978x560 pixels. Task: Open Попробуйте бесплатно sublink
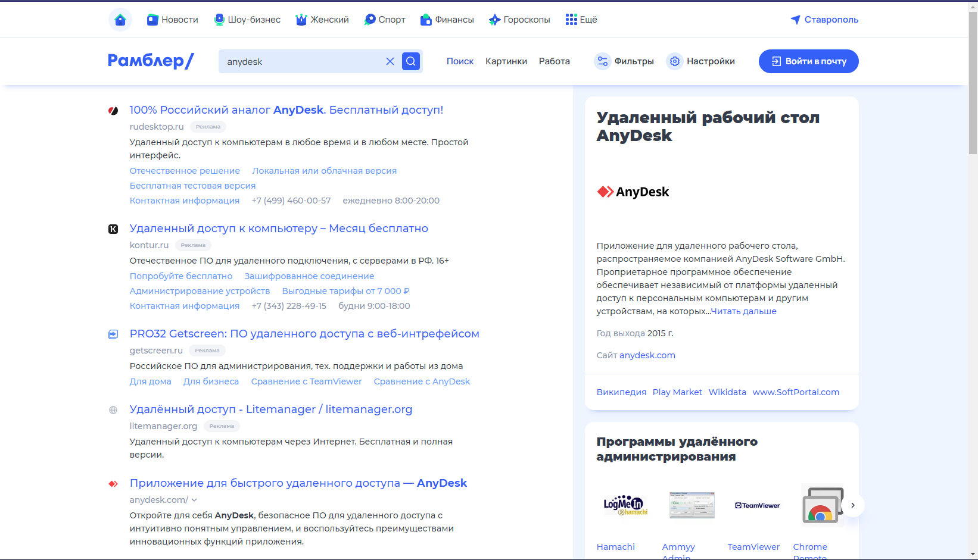(x=181, y=276)
